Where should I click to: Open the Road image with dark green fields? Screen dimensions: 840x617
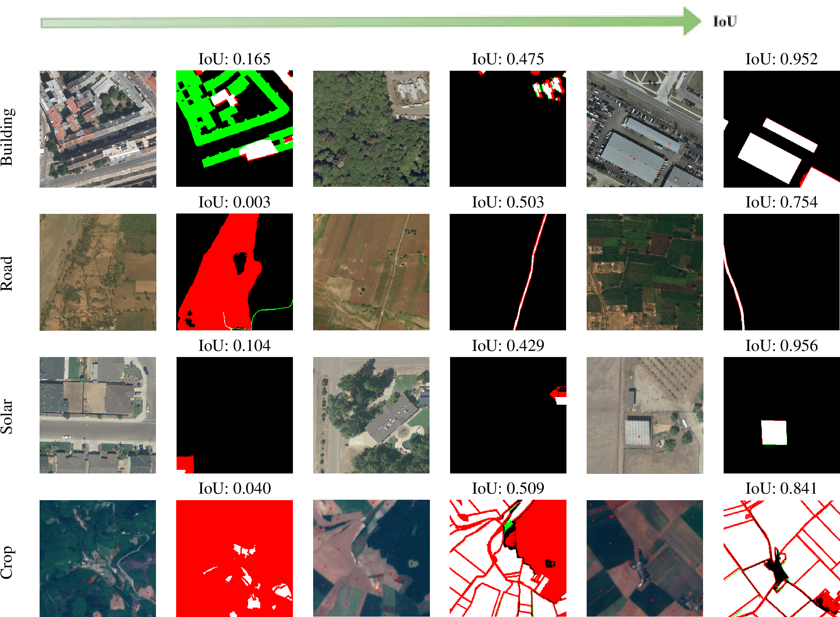pyautogui.click(x=645, y=272)
